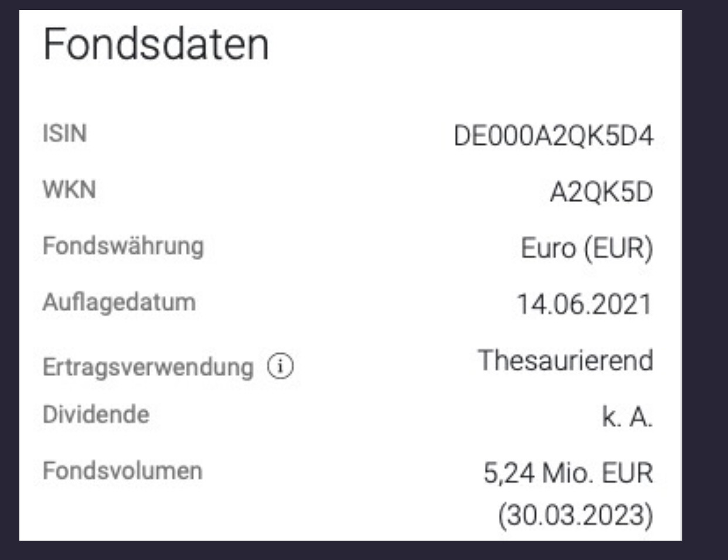
Task: Click the info icon next to Ertragsverwendung
Action: point(280,367)
